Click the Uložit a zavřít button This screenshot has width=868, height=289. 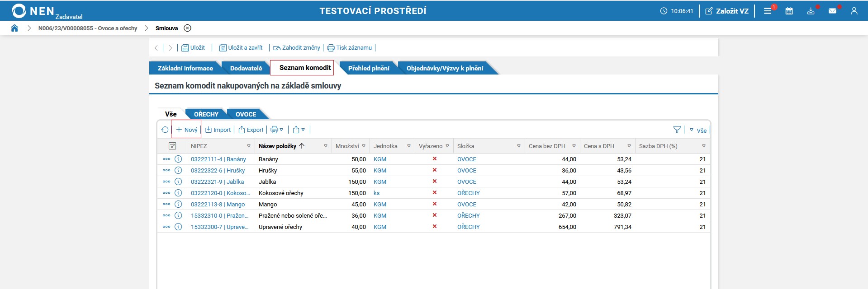pos(241,47)
